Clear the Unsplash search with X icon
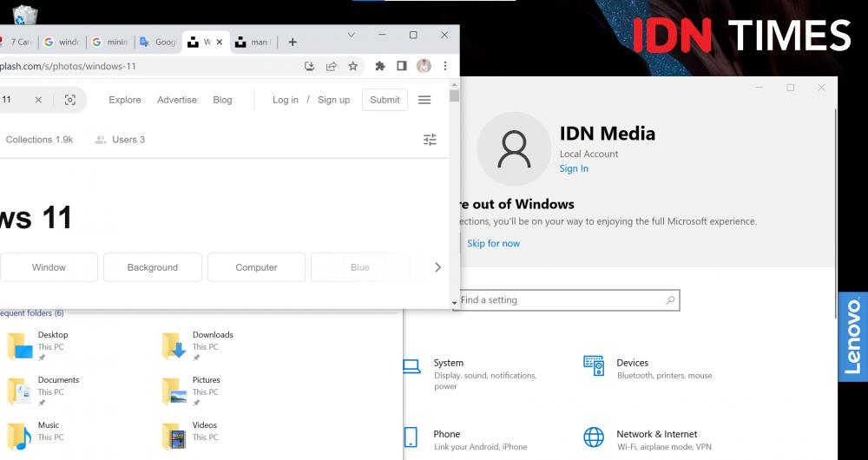Screen dimensions: 868x460 point(38,100)
